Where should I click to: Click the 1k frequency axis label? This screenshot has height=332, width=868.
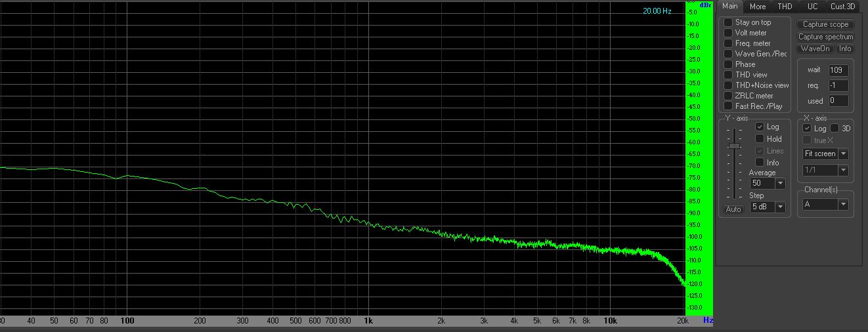[x=369, y=321]
